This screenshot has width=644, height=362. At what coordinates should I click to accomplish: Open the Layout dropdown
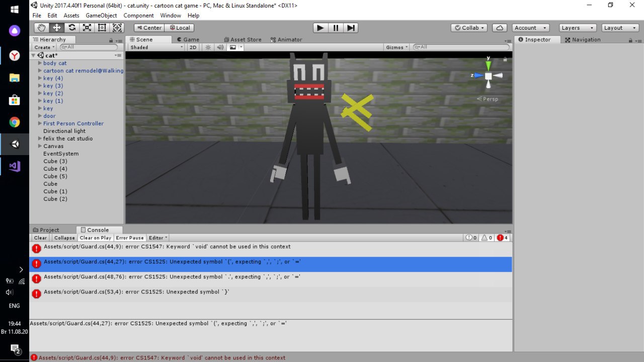tap(620, 28)
